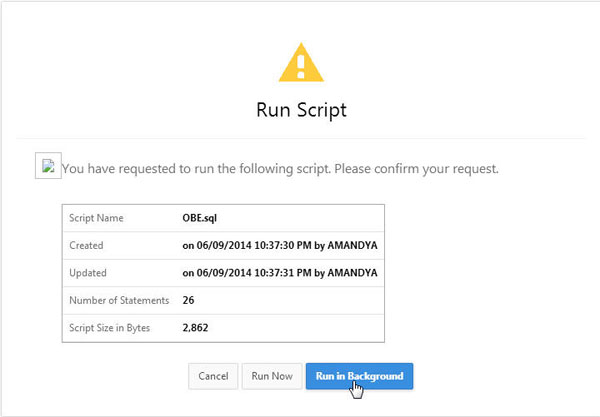Click the Script Name label

tap(96, 218)
